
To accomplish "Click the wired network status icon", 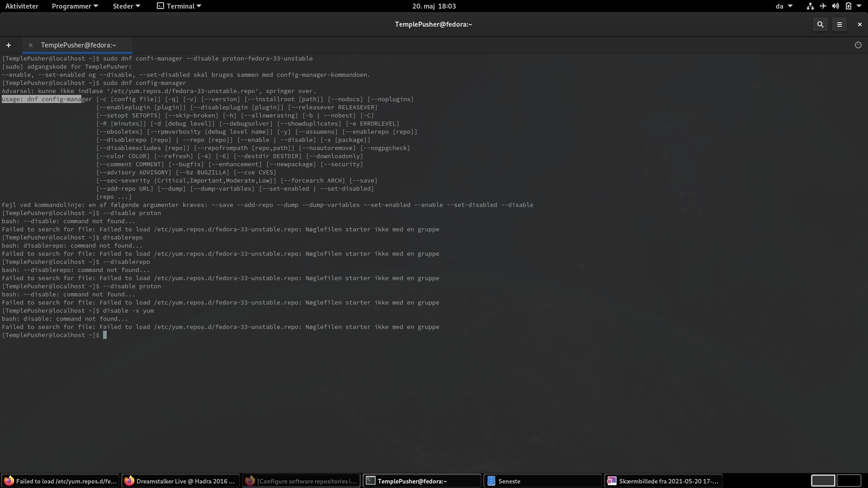I will point(810,6).
